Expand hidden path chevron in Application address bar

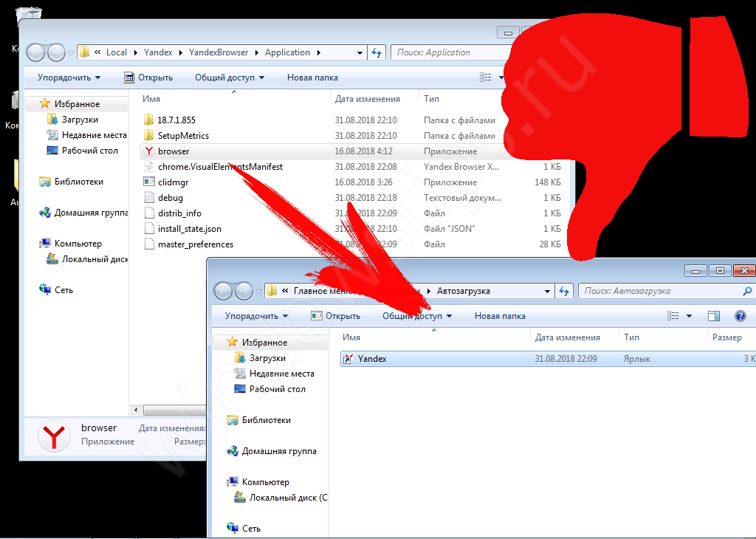pyautogui.click(x=97, y=52)
